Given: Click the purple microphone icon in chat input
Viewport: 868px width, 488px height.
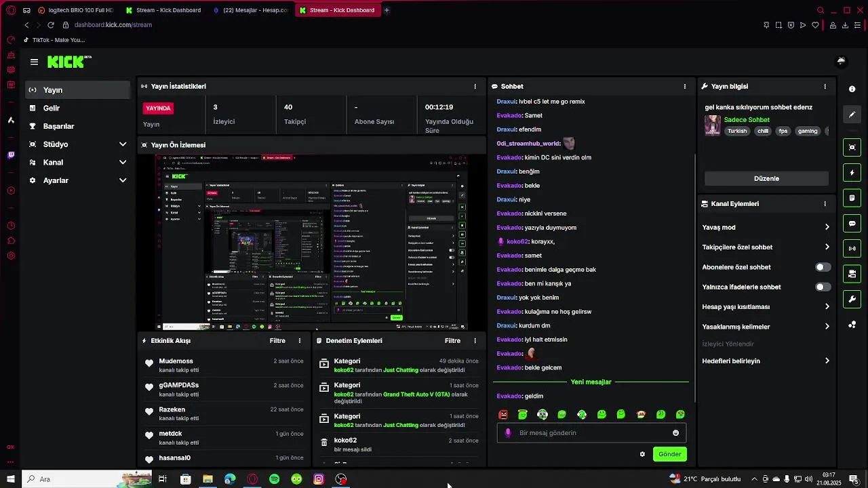Looking at the screenshot, I should point(508,433).
